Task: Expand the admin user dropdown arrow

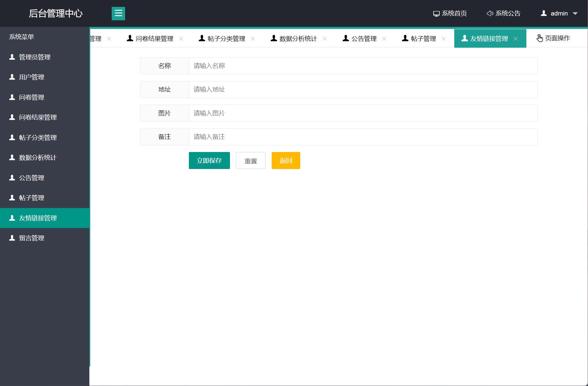Action: click(575, 13)
